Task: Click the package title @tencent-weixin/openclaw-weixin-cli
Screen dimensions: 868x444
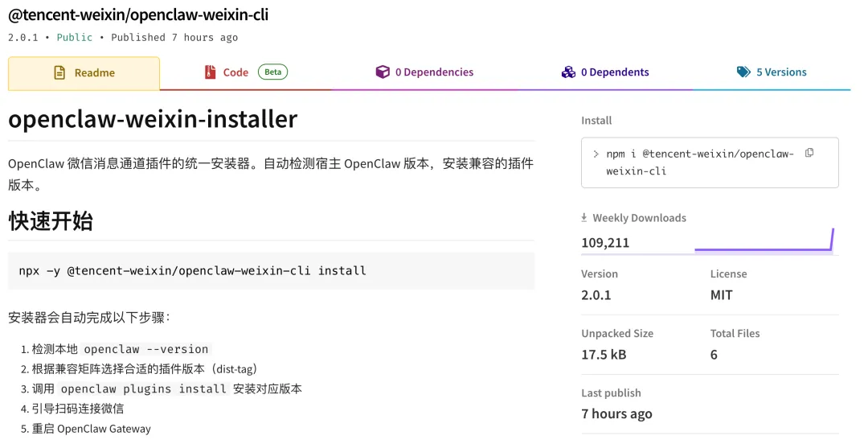Action: coord(138,14)
